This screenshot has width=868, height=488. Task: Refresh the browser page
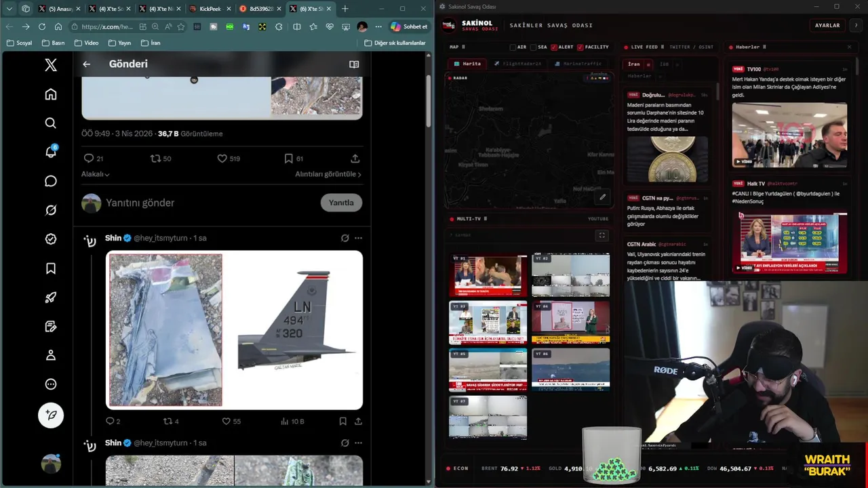(x=41, y=26)
